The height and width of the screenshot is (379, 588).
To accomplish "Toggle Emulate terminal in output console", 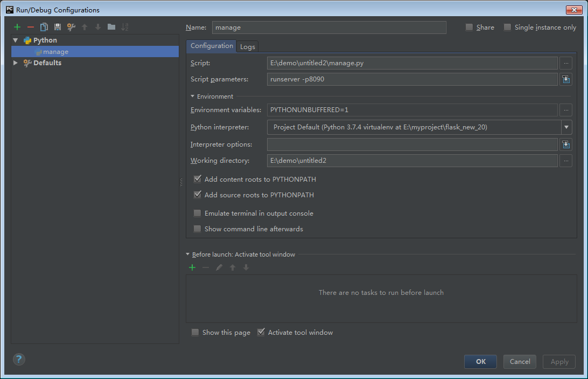I will 198,213.
